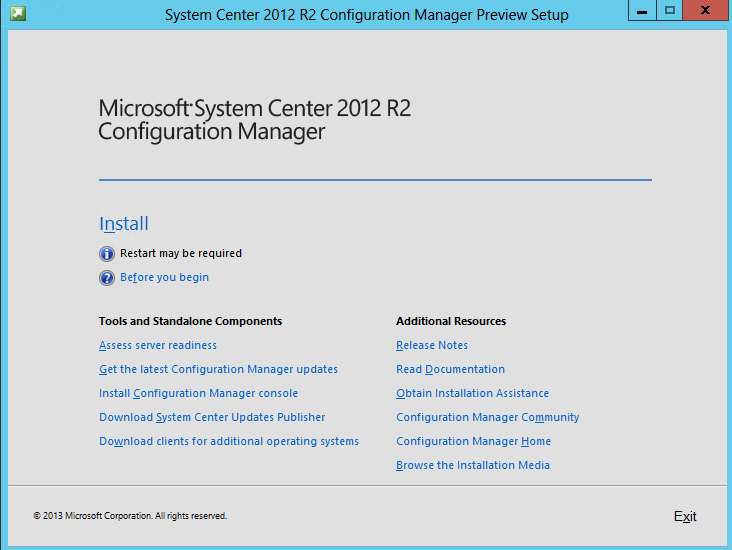The width and height of the screenshot is (732, 550).
Task: Click the question mark help icon
Action: click(x=107, y=278)
